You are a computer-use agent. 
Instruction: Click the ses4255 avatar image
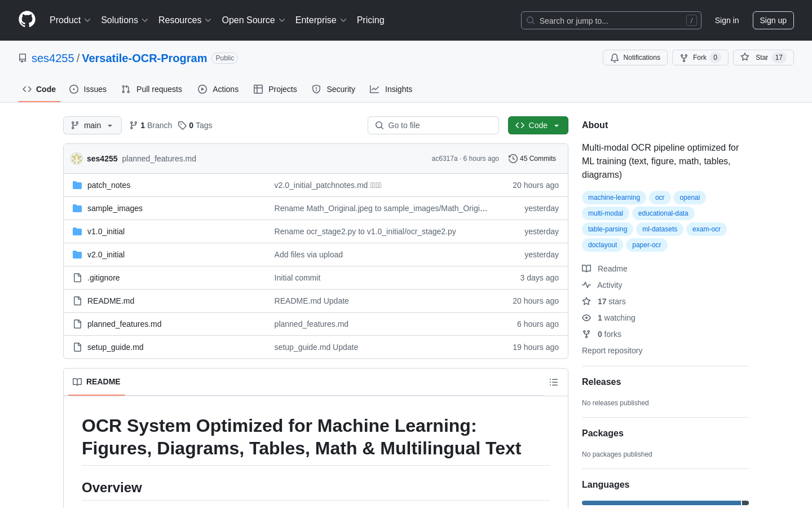77,159
